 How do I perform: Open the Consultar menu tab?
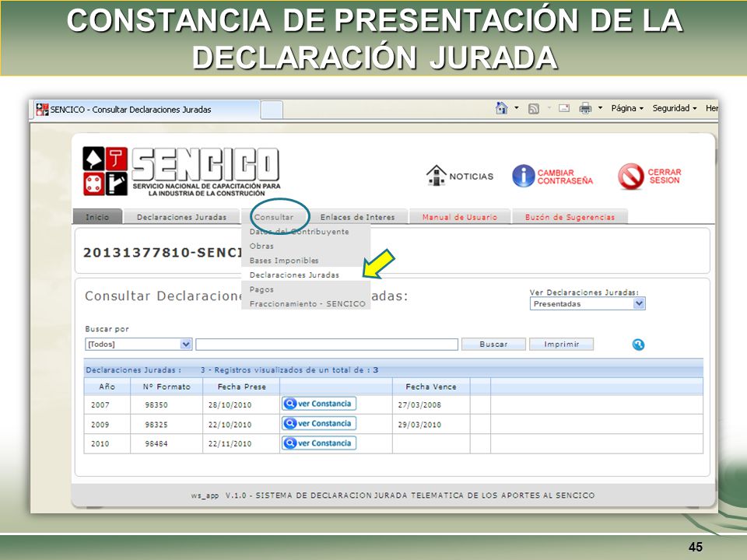(x=274, y=217)
